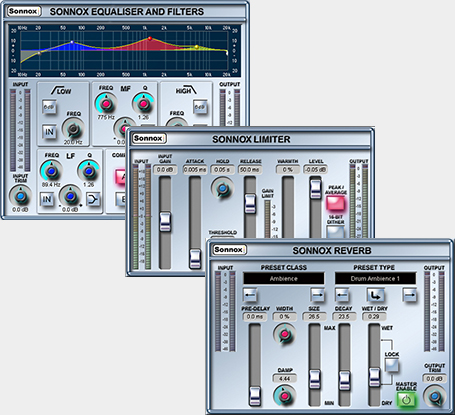Open the Preset Class display showing Ambience
The height and width of the screenshot is (415, 455).
point(284,279)
